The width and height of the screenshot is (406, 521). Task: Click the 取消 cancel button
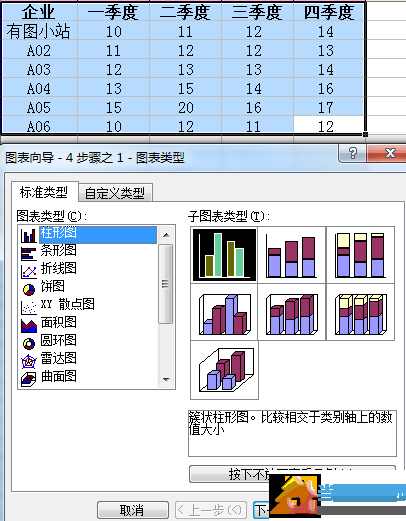[132, 510]
